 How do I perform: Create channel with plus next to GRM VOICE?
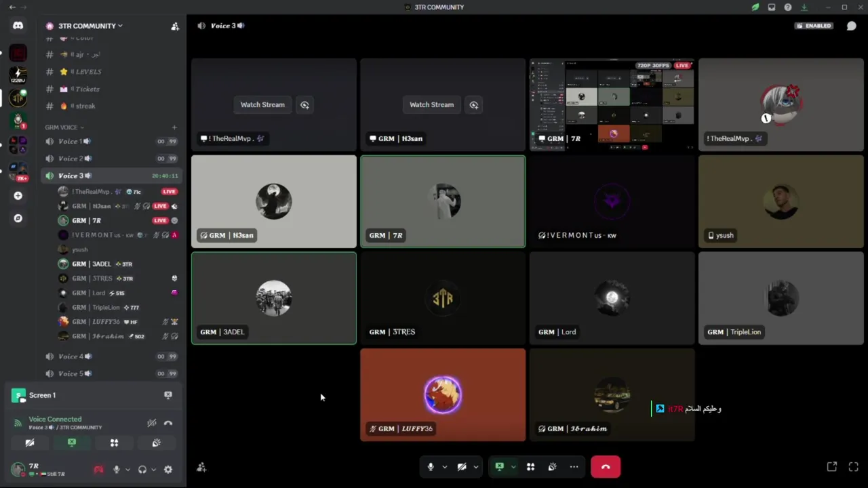pos(174,127)
